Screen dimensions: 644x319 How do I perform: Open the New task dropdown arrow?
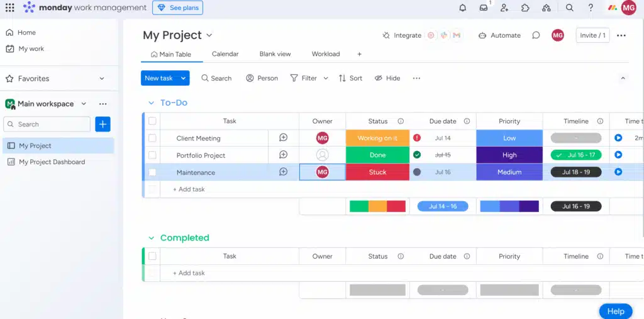pos(184,78)
